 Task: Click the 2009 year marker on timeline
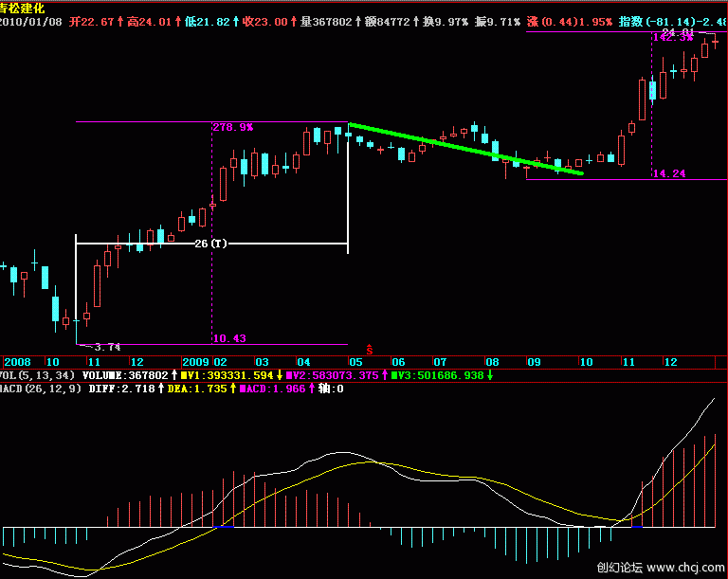point(194,362)
